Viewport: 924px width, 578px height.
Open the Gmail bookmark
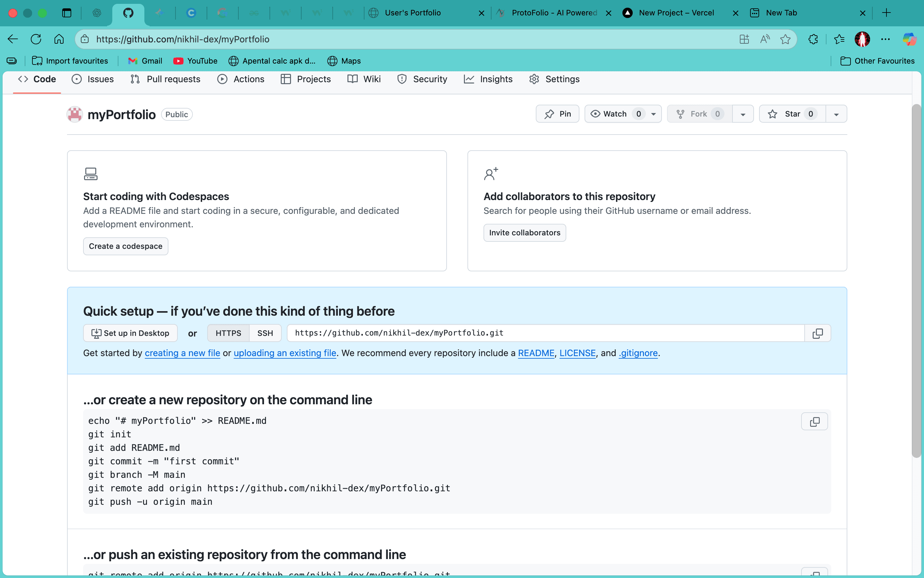(145, 61)
